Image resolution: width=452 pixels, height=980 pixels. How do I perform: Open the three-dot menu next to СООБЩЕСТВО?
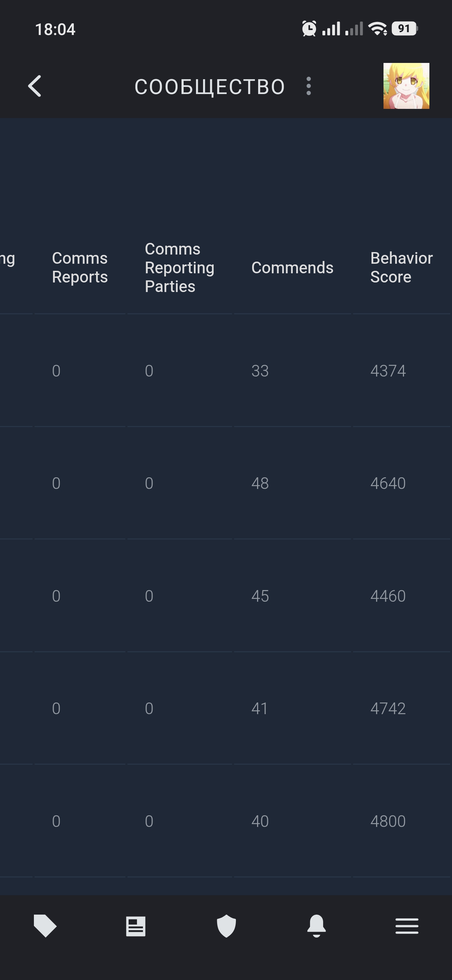308,86
